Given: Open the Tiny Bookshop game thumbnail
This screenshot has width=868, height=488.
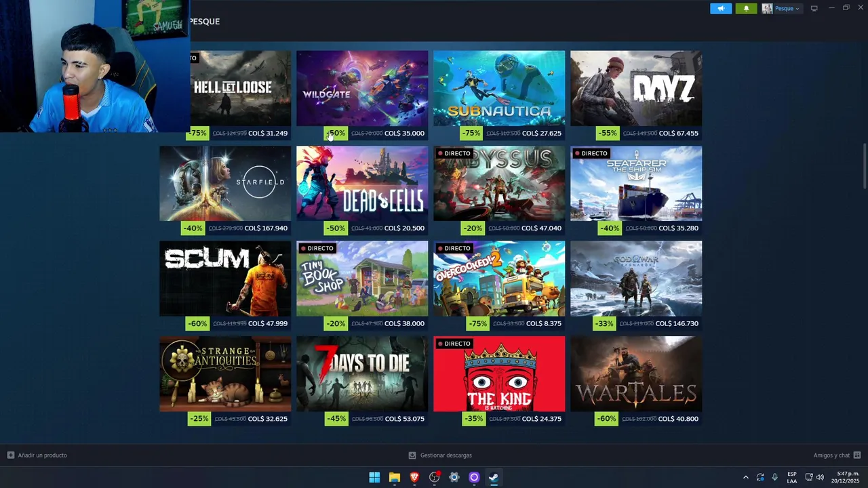Looking at the screenshot, I should click(x=362, y=279).
